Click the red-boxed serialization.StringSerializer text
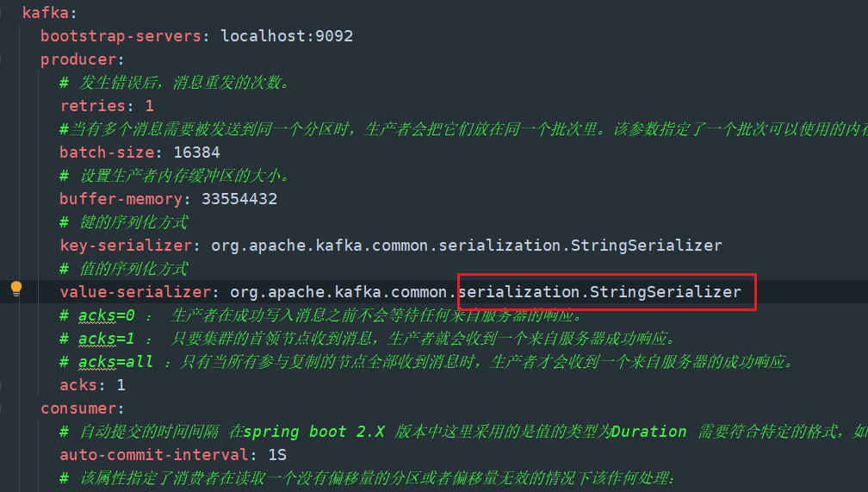 point(599,292)
